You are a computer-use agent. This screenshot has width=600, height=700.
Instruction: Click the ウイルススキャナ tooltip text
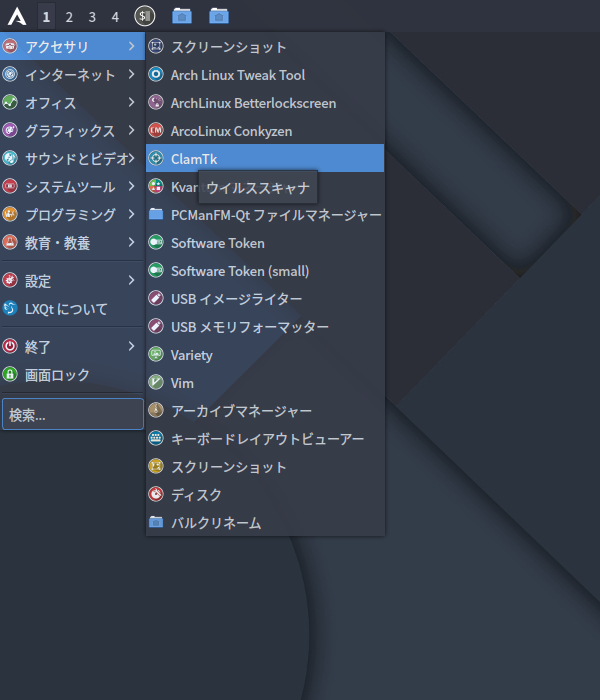tap(258, 188)
